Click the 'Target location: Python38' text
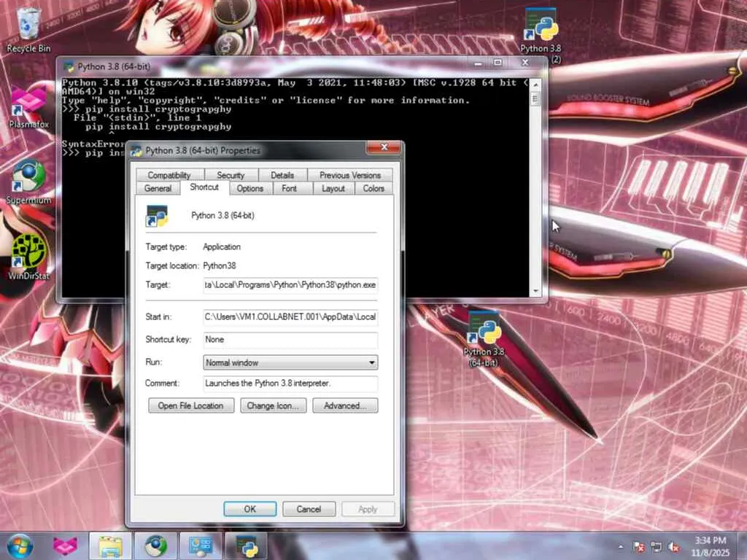The width and height of the screenshot is (747, 560). 190,265
